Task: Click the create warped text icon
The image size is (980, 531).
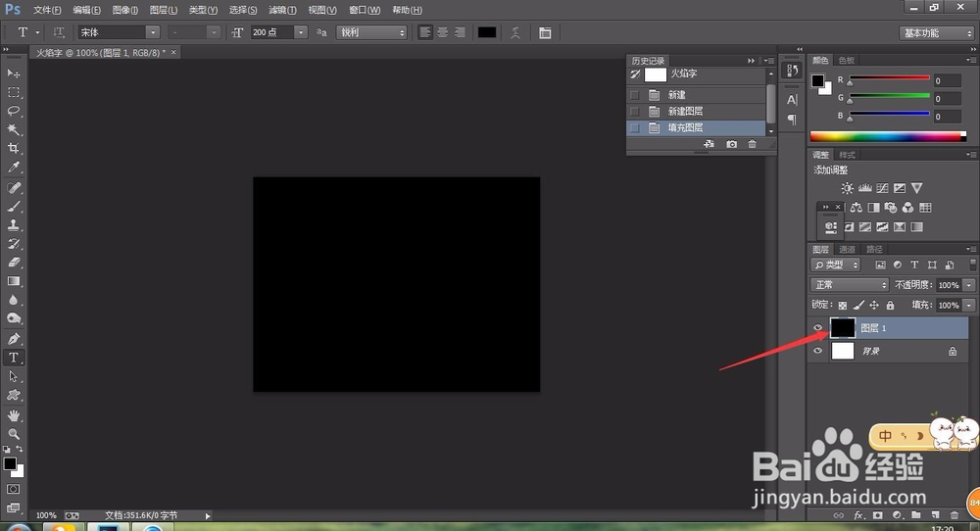Action: (x=515, y=32)
